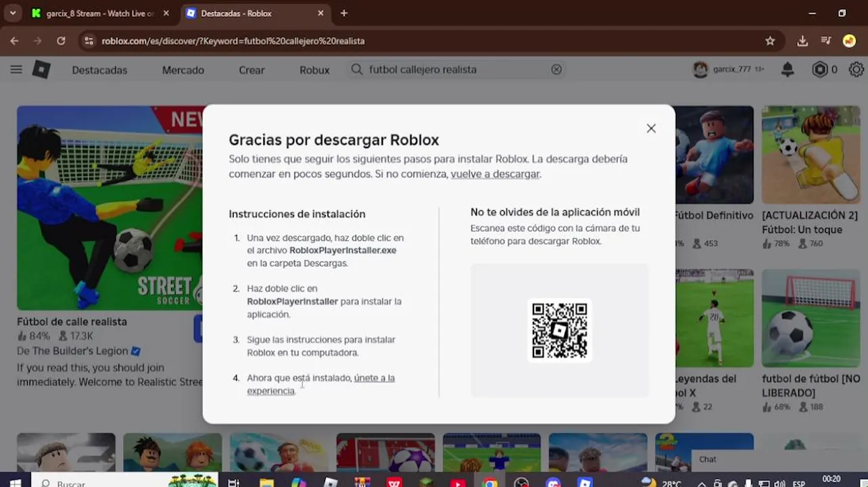
Task: Click the 'únete a la experiencia' link
Action: click(320, 384)
